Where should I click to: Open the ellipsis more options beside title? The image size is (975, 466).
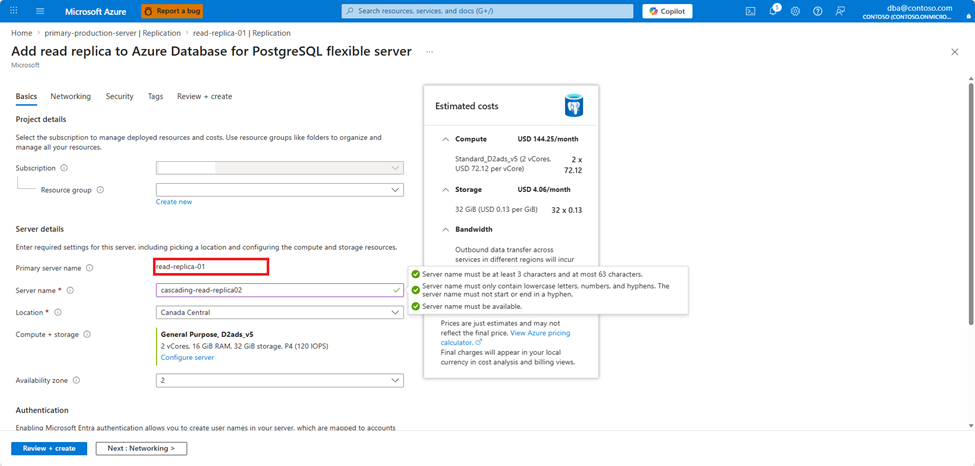[x=429, y=52]
